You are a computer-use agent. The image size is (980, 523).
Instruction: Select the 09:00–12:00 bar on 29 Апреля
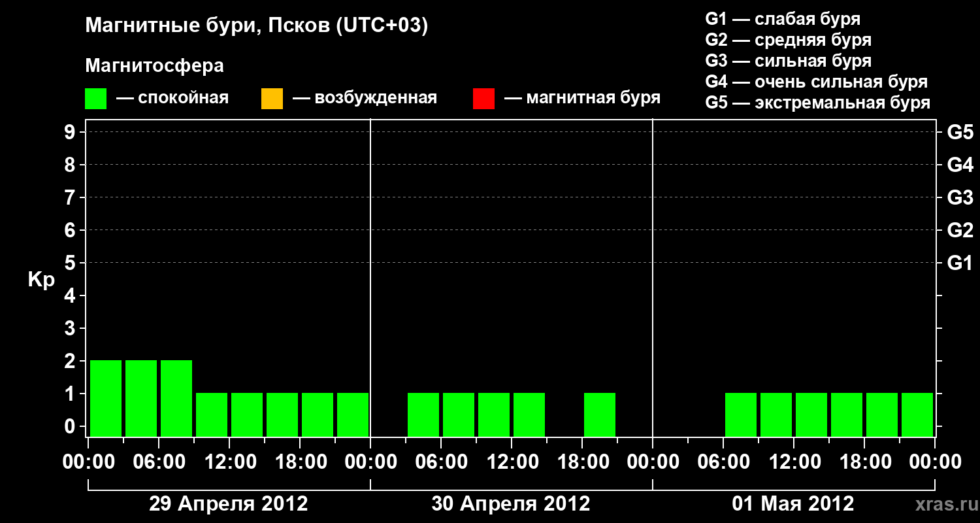click(x=212, y=414)
